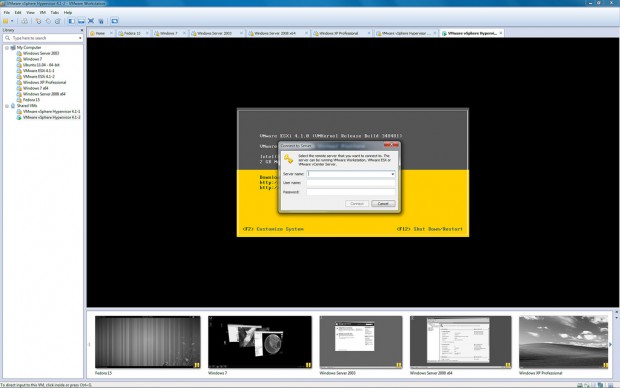Switch to the Fedora 15 tab
The height and width of the screenshot is (388, 620).
132,33
